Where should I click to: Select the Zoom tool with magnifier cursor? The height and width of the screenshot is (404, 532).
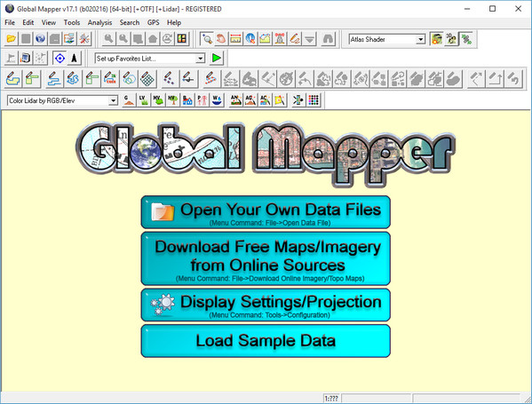pyautogui.click(x=206, y=39)
